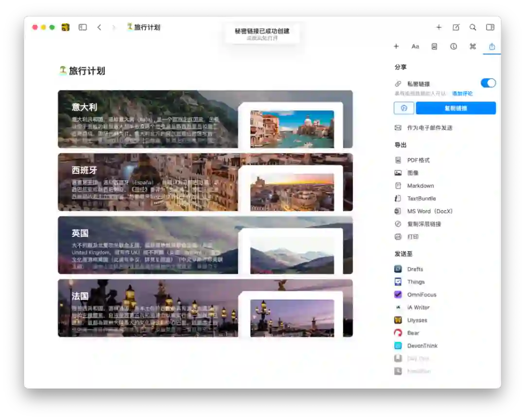Screen dimensions: 525x420
Task: Hide the right panel via top-right icon
Action: [490, 28]
